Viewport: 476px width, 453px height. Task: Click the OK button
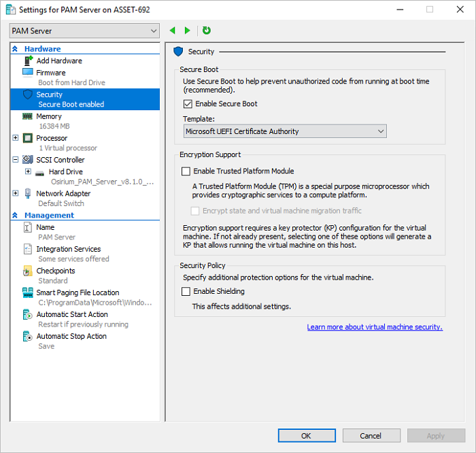[x=307, y=436]
